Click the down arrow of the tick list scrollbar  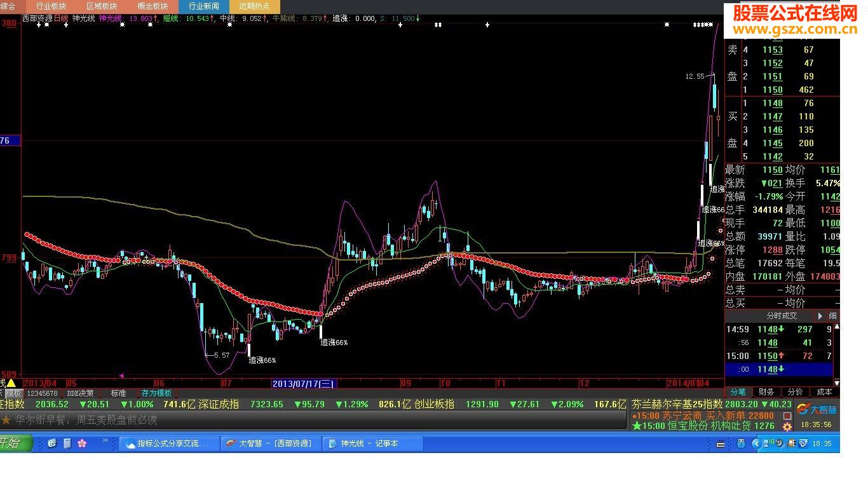[837, 383]
